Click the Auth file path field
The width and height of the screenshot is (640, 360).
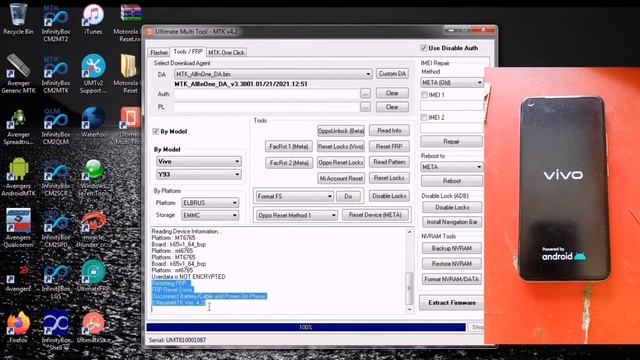tap(267, 93)
